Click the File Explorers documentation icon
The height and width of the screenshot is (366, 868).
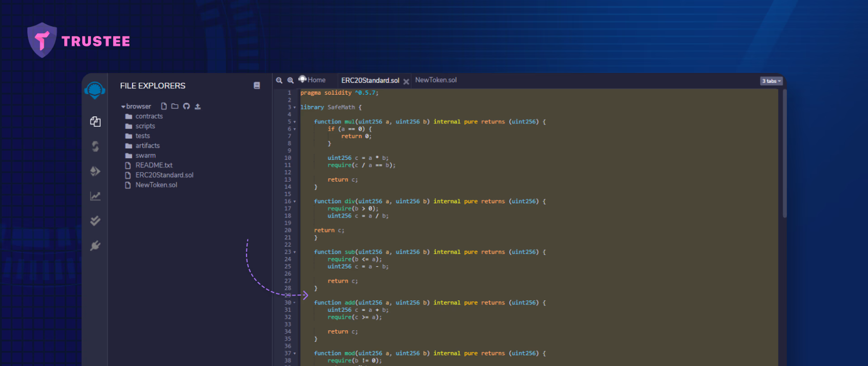[x=257, y=86]
